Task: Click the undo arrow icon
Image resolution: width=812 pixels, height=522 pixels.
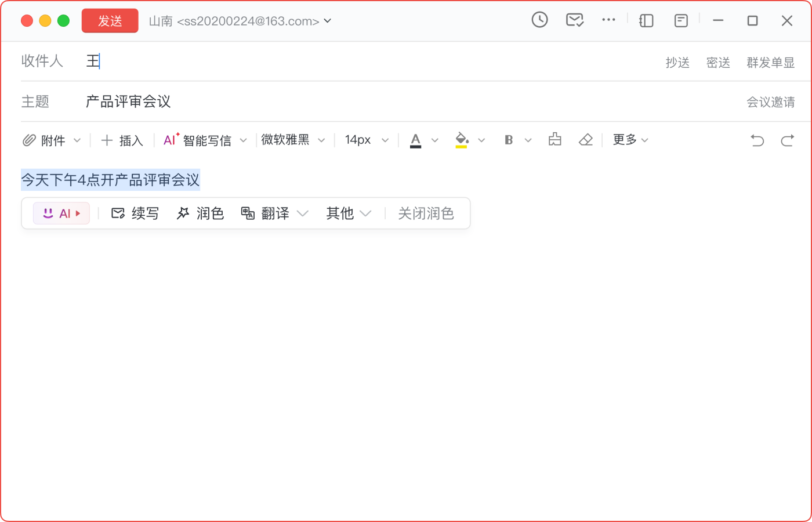Action: (x=757, y=140)
